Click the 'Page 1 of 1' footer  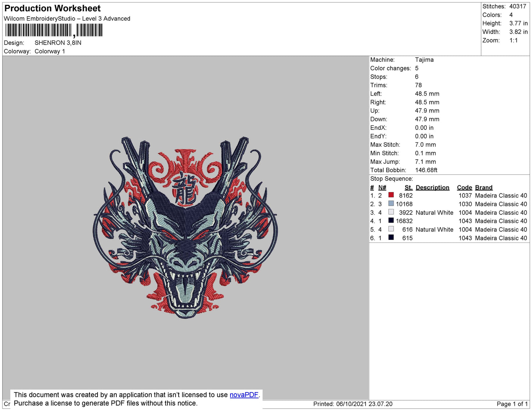[512, 404]
